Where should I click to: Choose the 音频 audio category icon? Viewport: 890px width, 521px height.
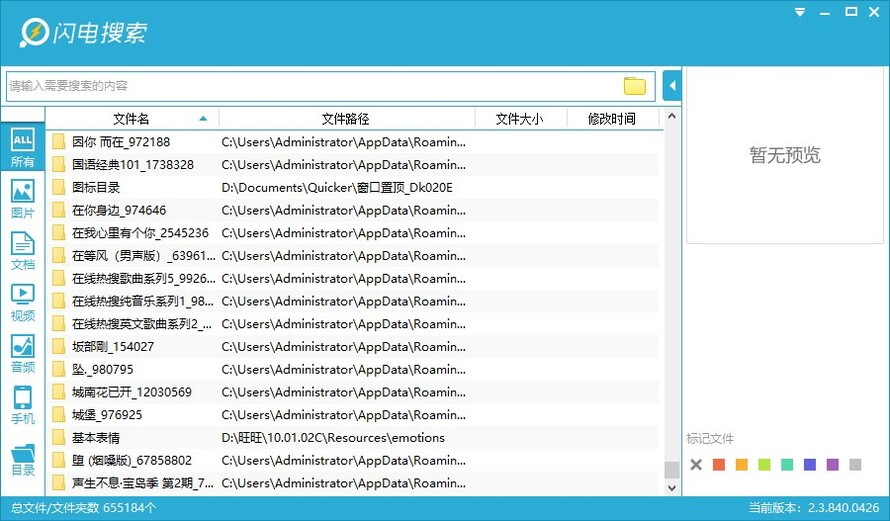pyautogui.click(x=23, y=354)
